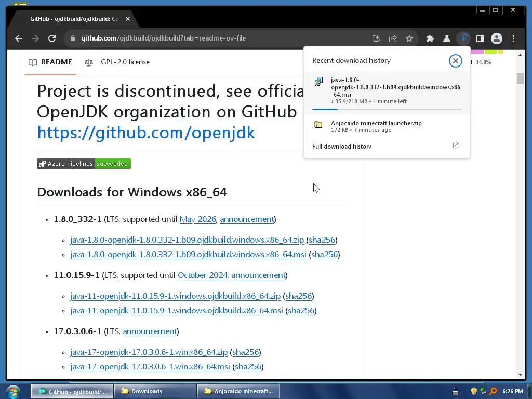Open sha256 for the java-11 zip

pyautogui.click(x=298, y=296)
